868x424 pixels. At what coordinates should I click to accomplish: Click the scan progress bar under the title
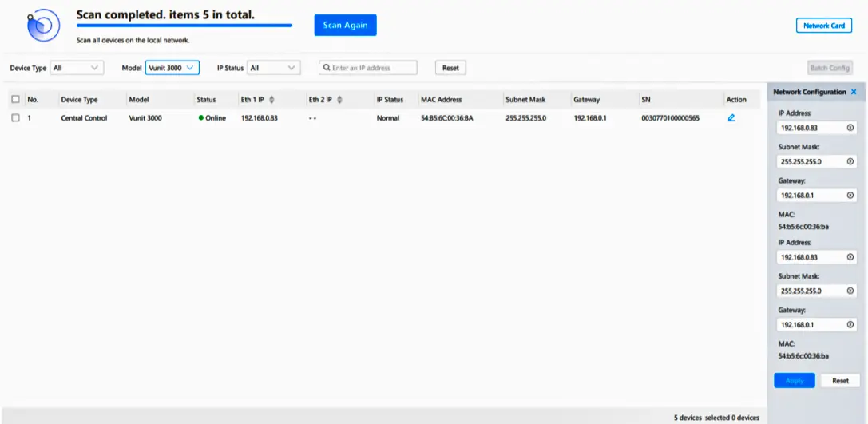click(x=184, y=26)
